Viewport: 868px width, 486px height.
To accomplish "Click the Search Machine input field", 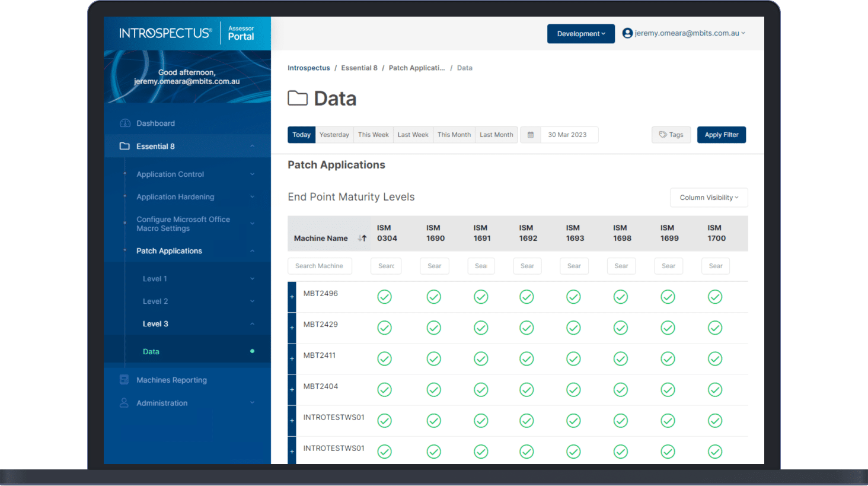I will pyautogui.click(x=320, y=266).
